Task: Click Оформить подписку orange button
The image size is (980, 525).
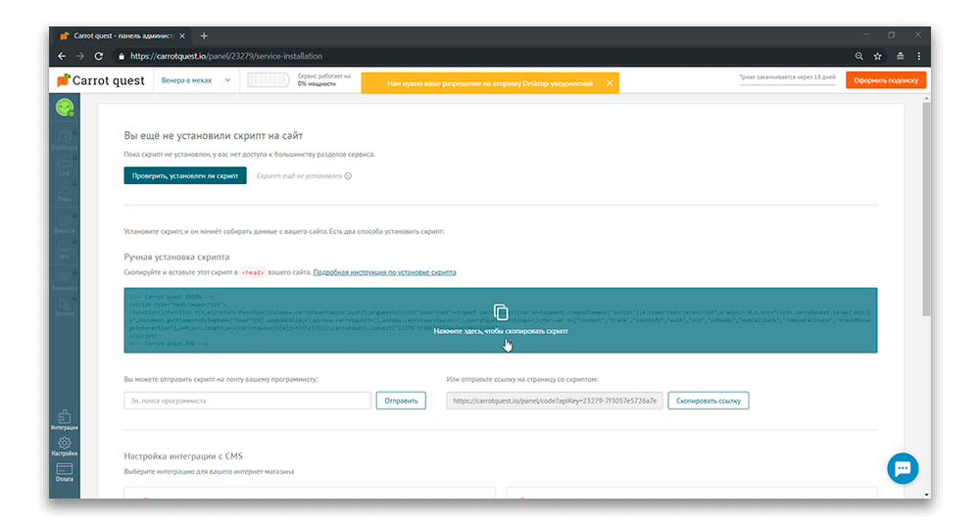Action: coord(886,80)
